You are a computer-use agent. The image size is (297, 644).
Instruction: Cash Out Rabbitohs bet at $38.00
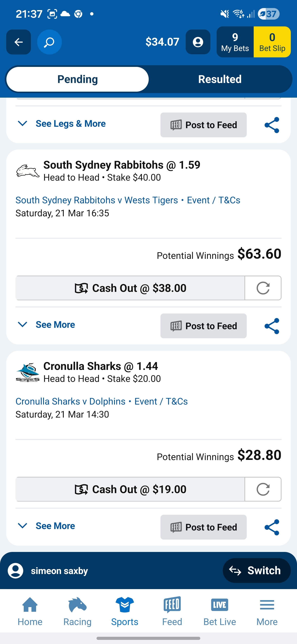pyautogui.click(x=130, y=288)
